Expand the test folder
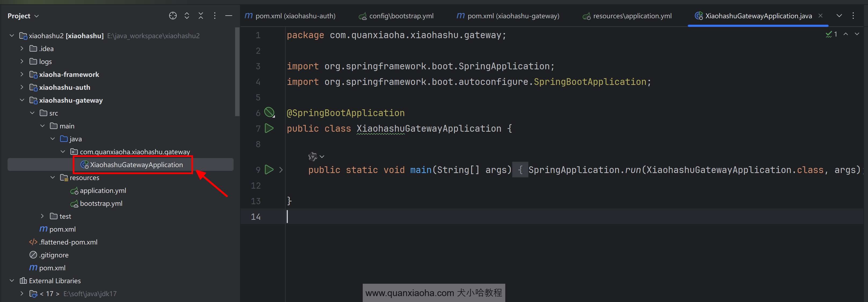Image resolution: width=868 pixels, height=302 pixels. [42, 216]
